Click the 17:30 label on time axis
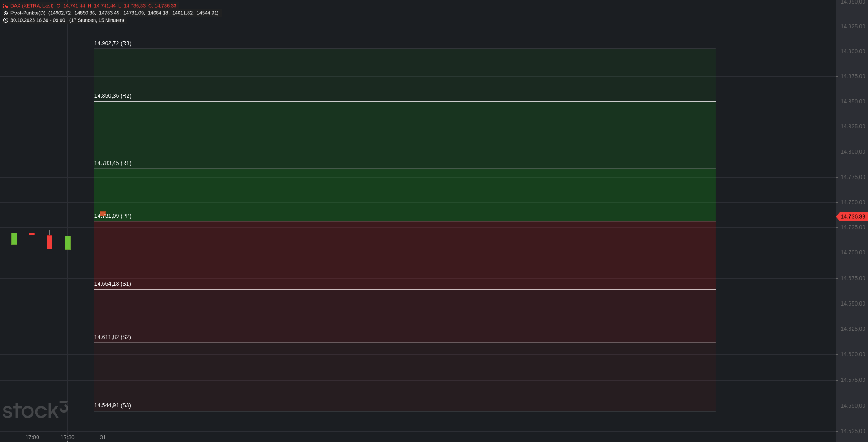Screen dimensions: 868x442 click(x=67, y=437)
